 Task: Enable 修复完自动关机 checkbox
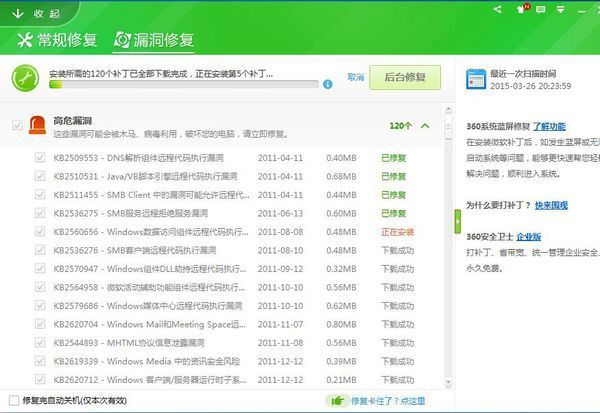tap(14, 401)
